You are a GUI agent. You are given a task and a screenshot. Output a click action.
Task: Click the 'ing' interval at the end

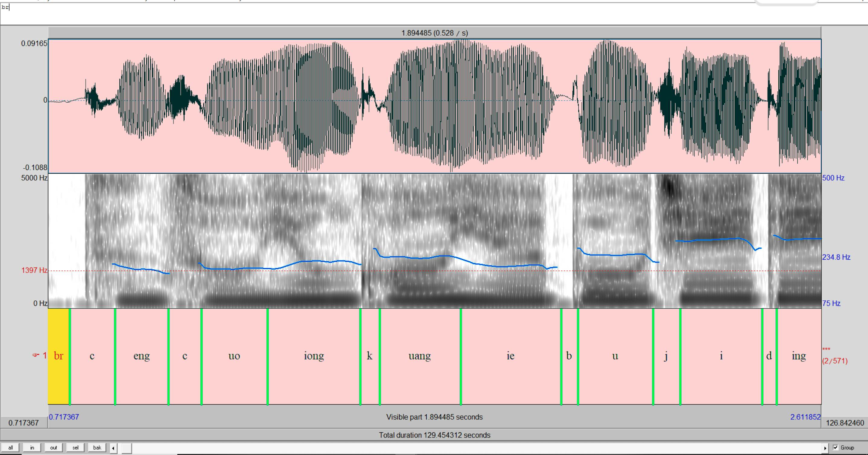click(799, 356)
